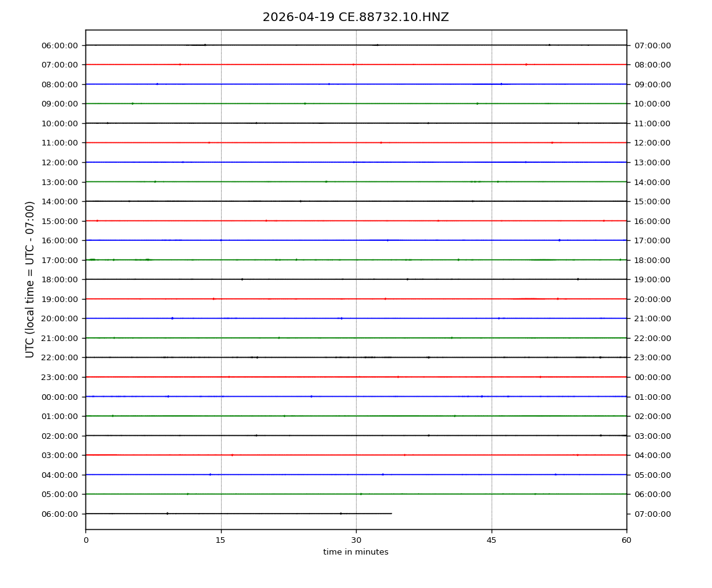712x588 pixels.
Task: Click the right-axis 05:00:00 hour label
Action: tap(652, 475)
